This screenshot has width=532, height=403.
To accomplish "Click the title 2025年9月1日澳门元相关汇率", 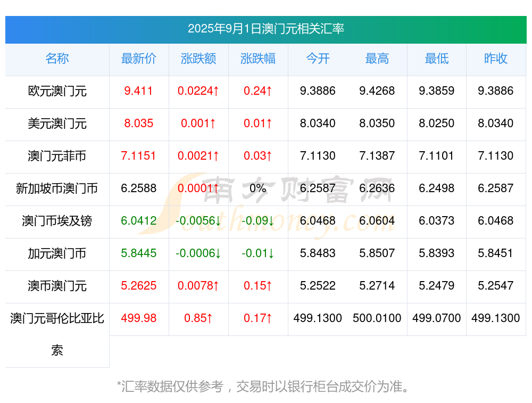I will (265, 29).
